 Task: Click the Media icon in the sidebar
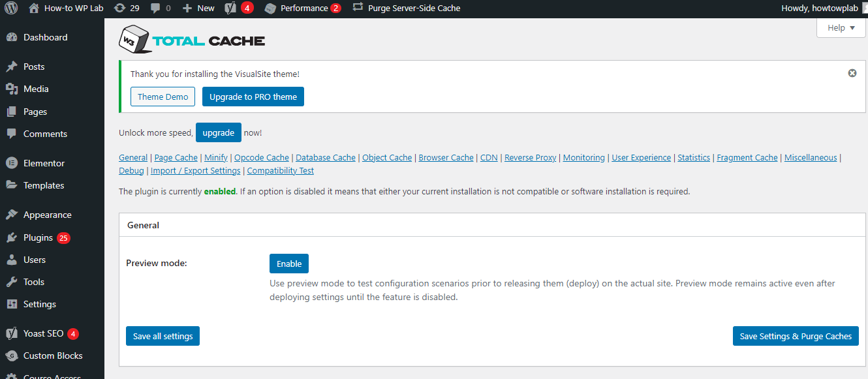12,89
